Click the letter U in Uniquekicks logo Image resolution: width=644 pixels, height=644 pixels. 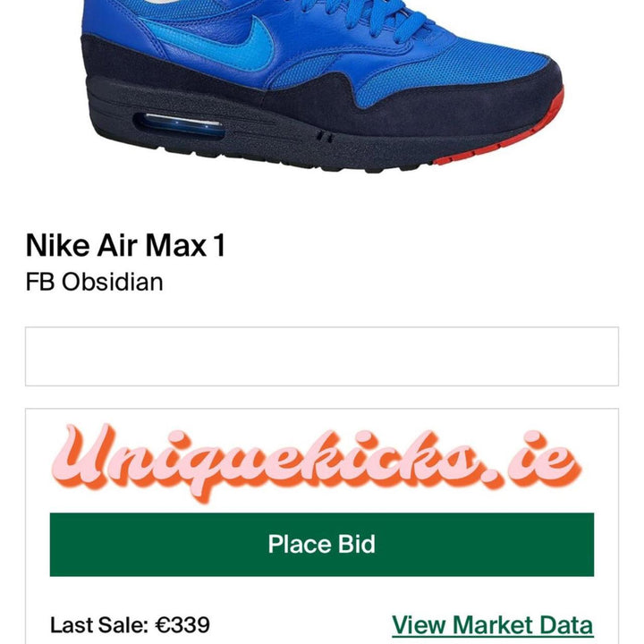(x=84, y=456)
